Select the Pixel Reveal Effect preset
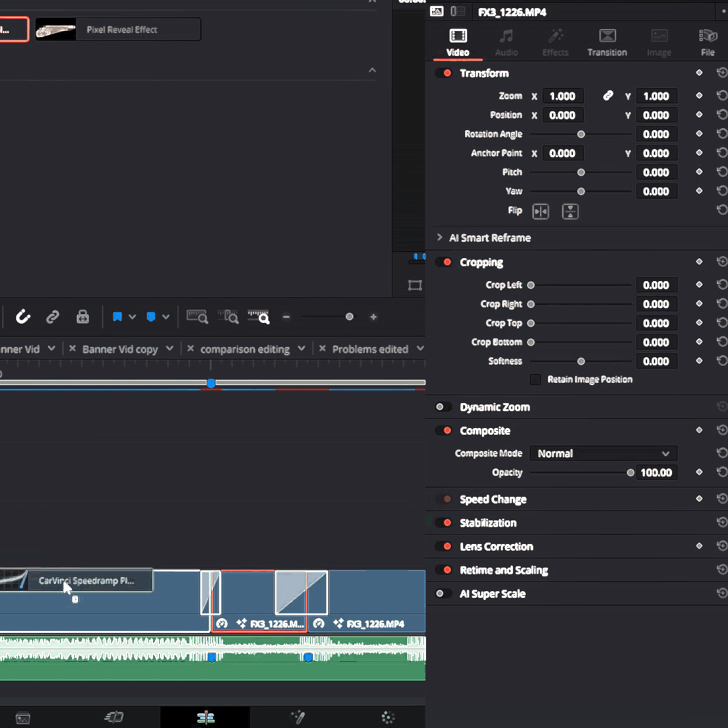Screen dimensions: 728x728 pos(118,29)
